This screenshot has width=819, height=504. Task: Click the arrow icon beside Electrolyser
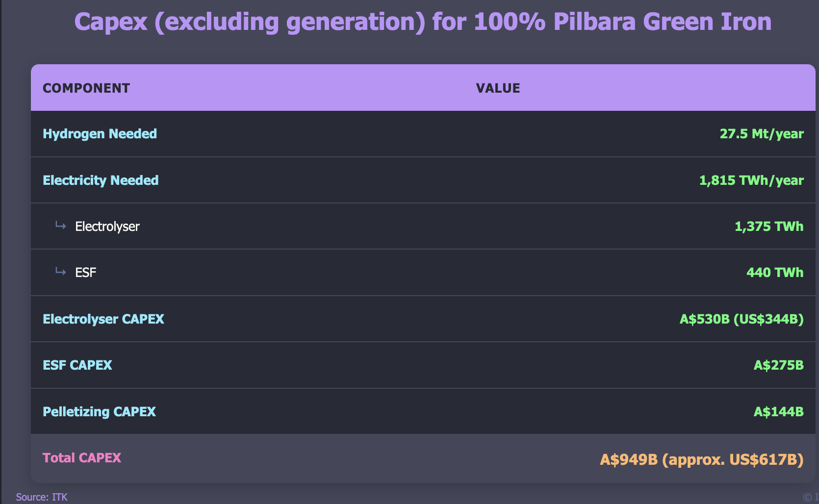[61, 226]
